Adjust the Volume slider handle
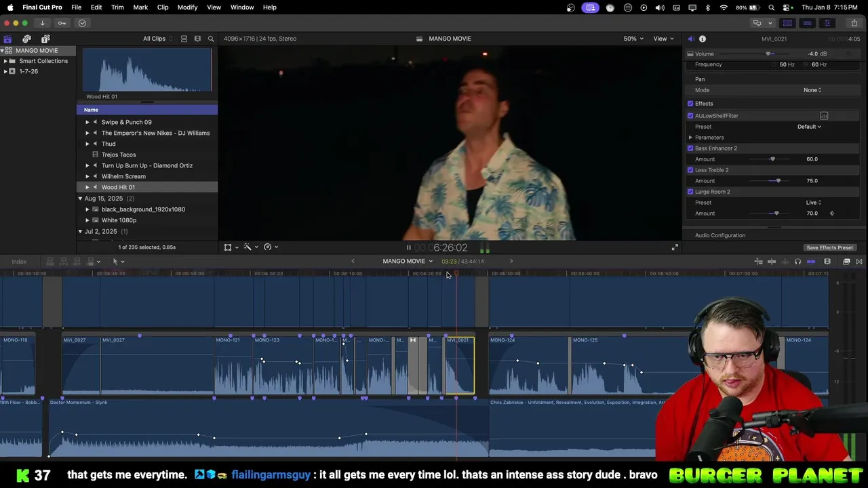This screenshot has height=488, width=868. click(x=768, y=54)
